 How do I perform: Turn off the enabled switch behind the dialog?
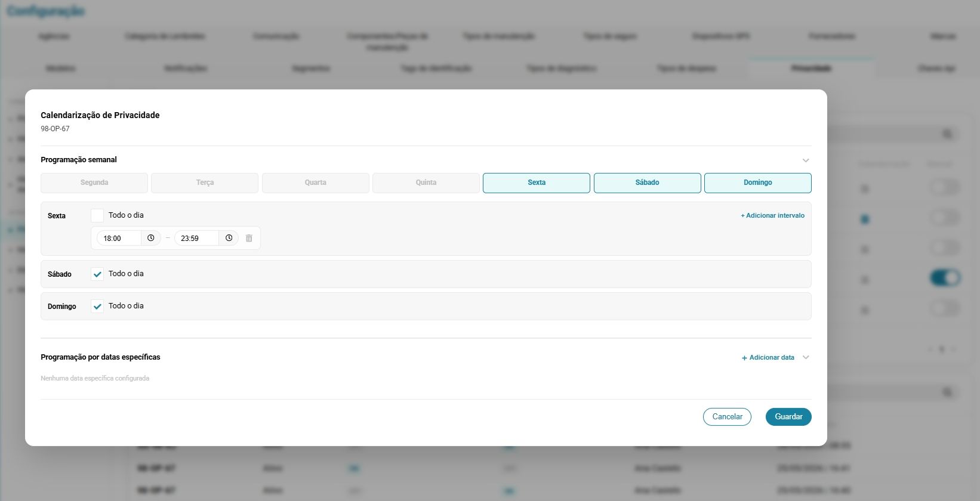point(945,278)
